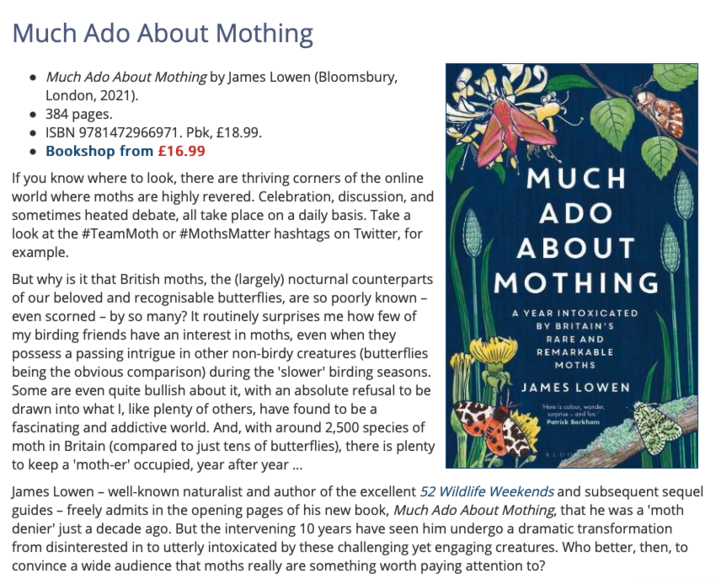Click the green leaf at cover top right
The width and height of the screenshot is (716, 579).
pyautogui.click(x=675, y=73)
